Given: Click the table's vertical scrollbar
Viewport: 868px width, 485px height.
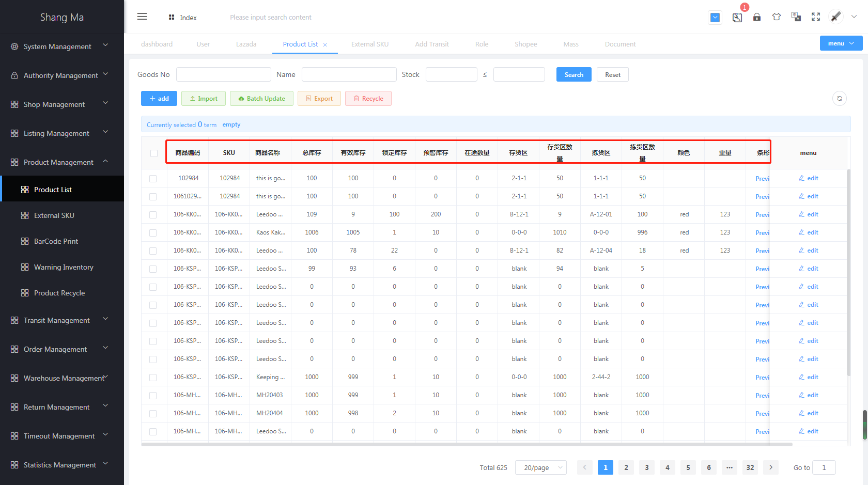Looking at the screenshot, I should 848,272.
